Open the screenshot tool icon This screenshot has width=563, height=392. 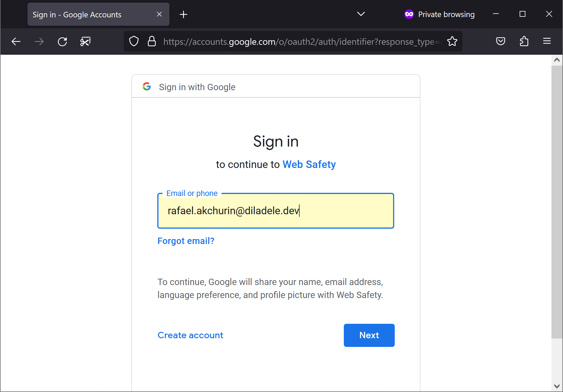pos(85,42)
